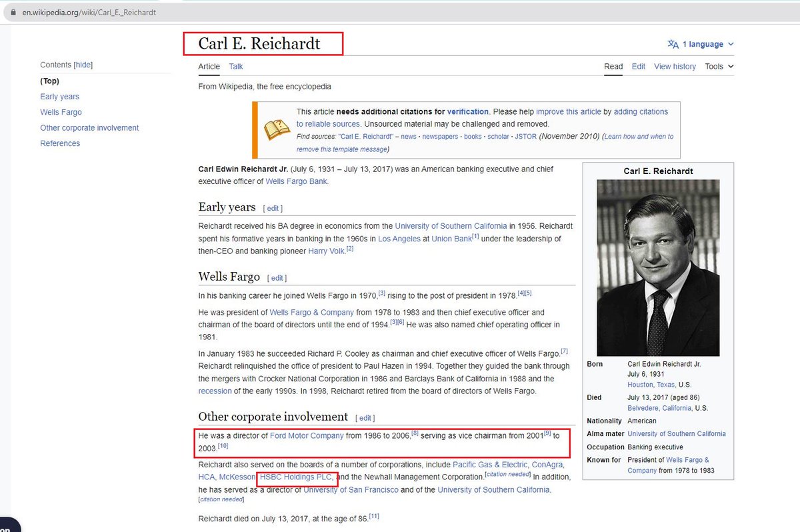Open the Harry Volk link
800x532 pixels.
pyautogui.click(x=326, y=251)
